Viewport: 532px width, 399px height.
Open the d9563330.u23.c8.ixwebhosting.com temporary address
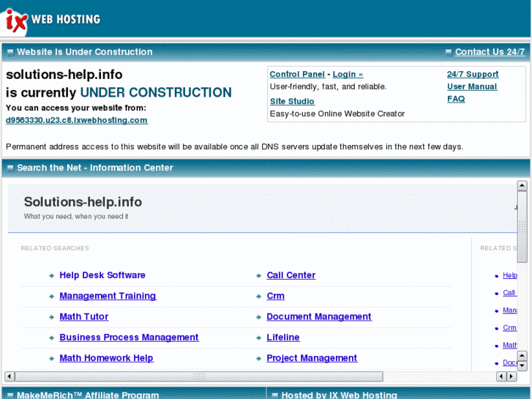[77, 120]
